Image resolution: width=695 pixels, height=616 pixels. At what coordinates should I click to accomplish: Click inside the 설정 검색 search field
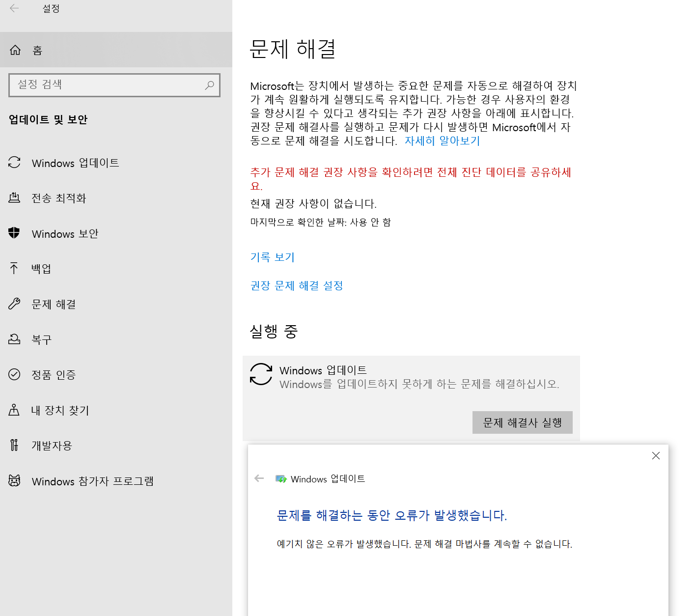click(114, 84)
